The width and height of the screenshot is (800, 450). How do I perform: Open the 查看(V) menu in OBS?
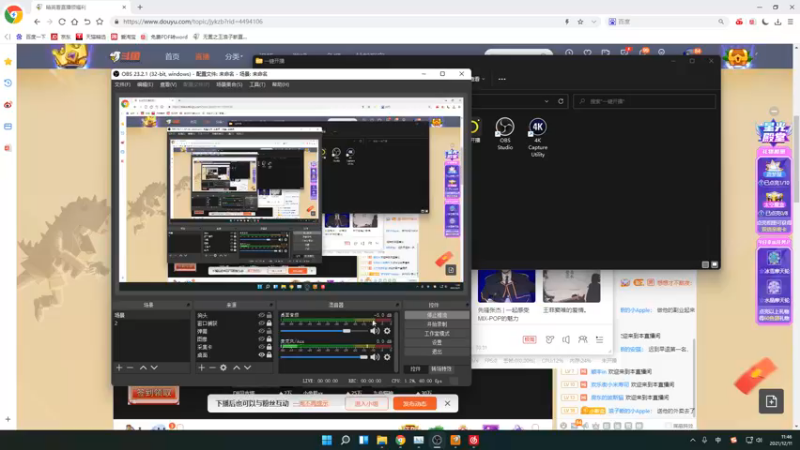point(168,85)
